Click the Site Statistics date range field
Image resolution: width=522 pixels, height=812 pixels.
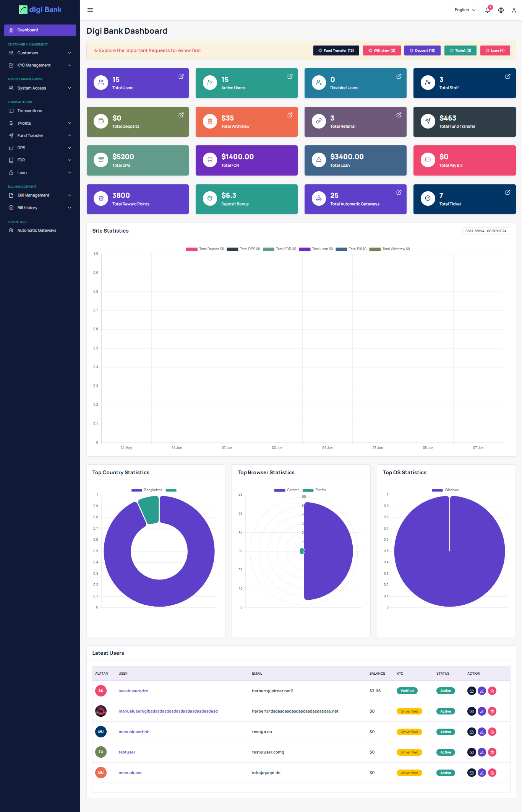pyautogui.click(x=486, y=231)
